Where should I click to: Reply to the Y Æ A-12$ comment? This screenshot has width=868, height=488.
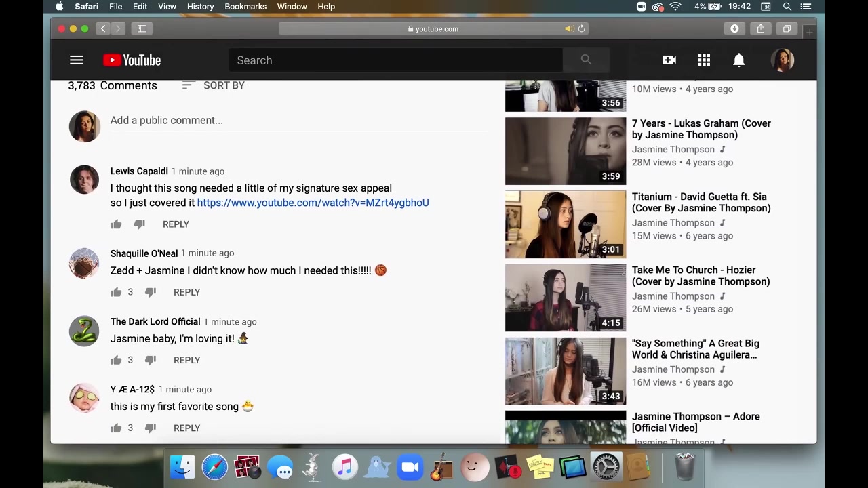tap(186, 428)
